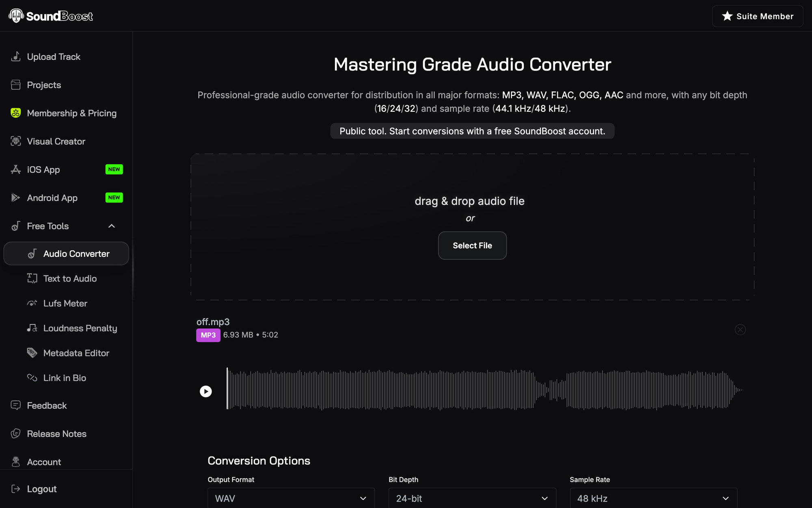Click the Suite Member button
Viewport: 812px width, 508px height.
pyautogui.click(x=758, y=16)
